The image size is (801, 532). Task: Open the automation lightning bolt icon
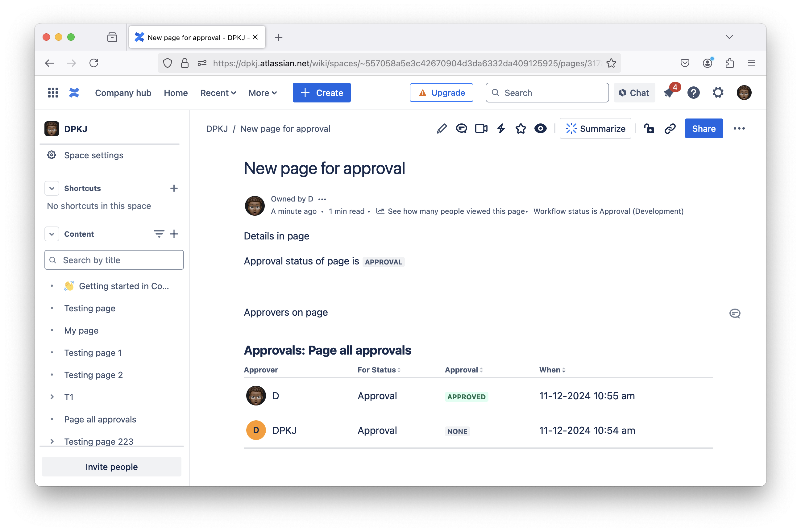[501, 129]
